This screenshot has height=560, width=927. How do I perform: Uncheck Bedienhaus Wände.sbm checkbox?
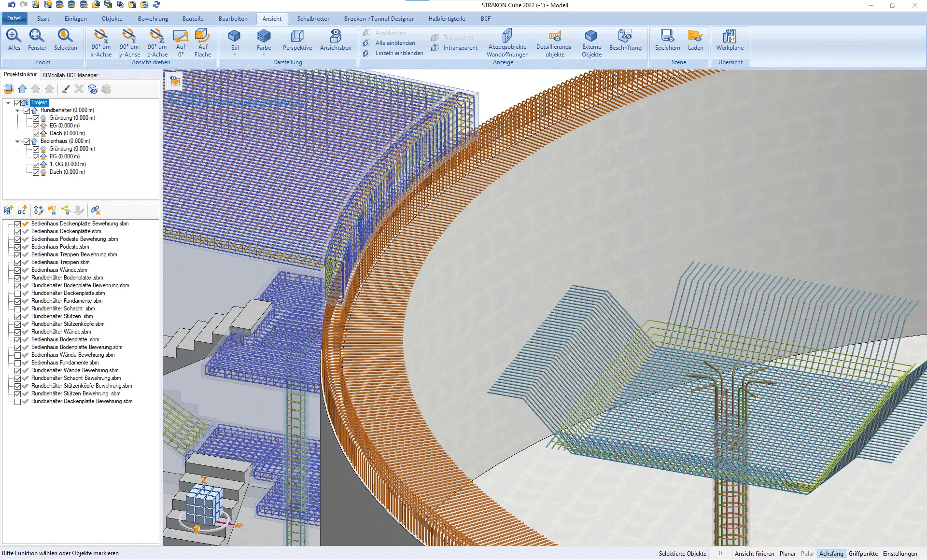(x=18, y=270)
